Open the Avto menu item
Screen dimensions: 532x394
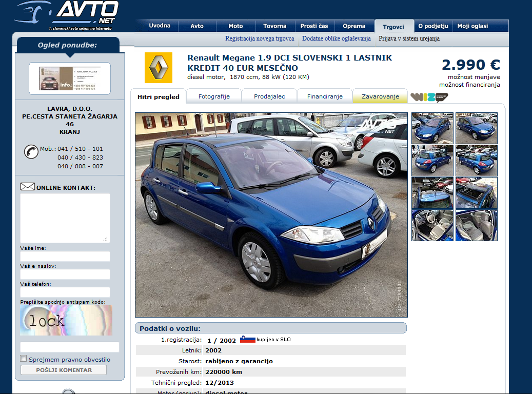(x=197, y=26)
